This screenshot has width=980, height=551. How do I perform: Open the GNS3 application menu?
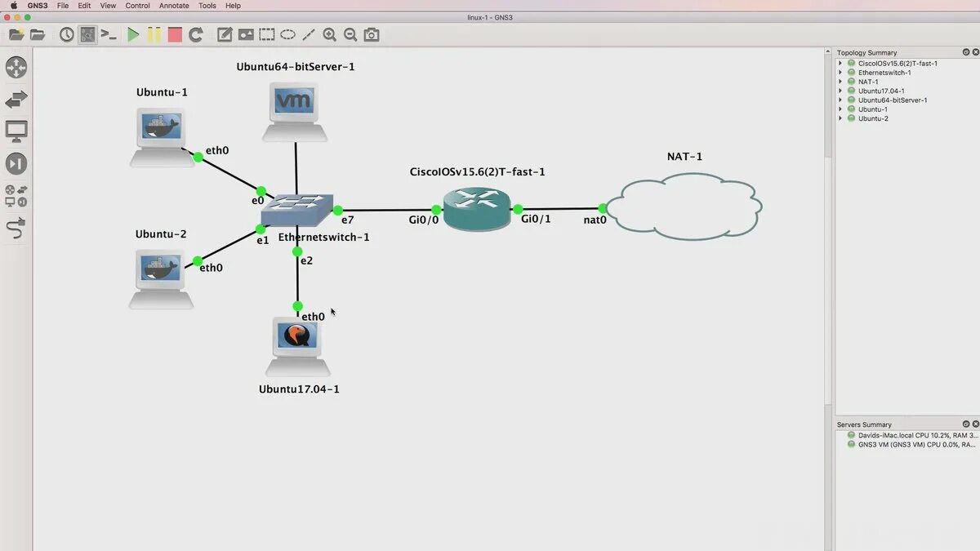[38, 6]
